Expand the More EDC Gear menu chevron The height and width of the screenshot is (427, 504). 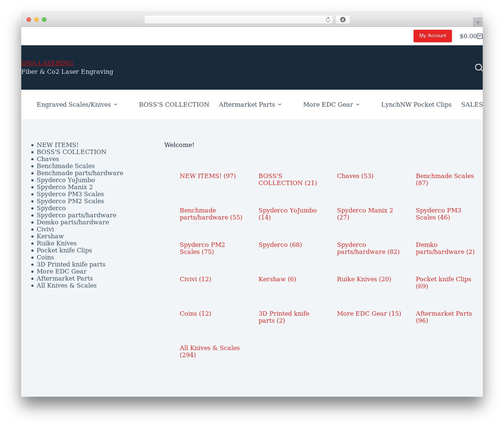pos(358,105)
